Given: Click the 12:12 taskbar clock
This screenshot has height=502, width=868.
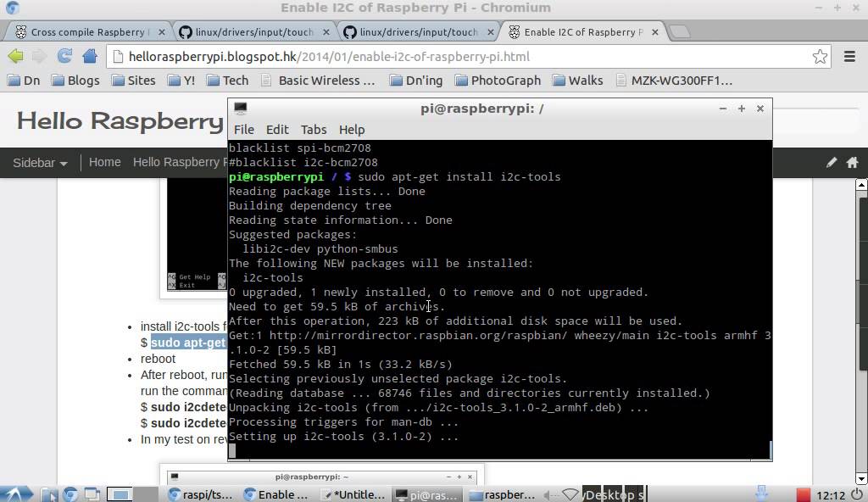Looking at the screenshot, I should pos(831,495).
